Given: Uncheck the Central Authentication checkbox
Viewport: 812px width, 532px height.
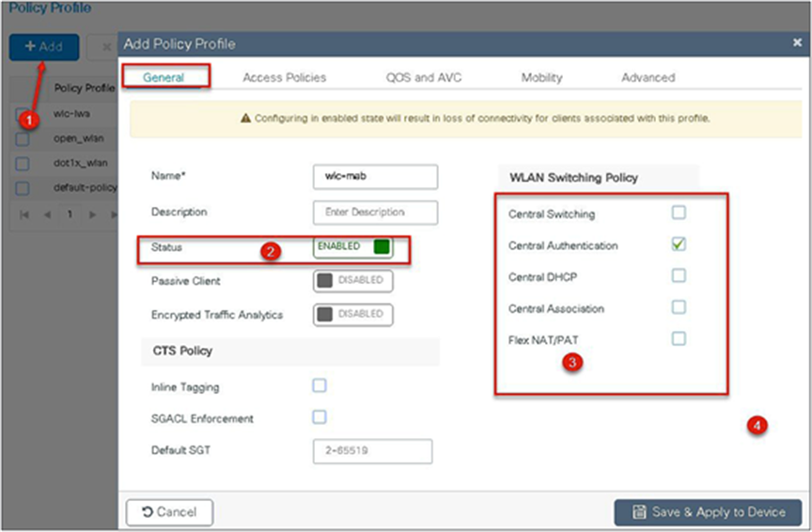Looking at the screenshot, I should (679, 244).
